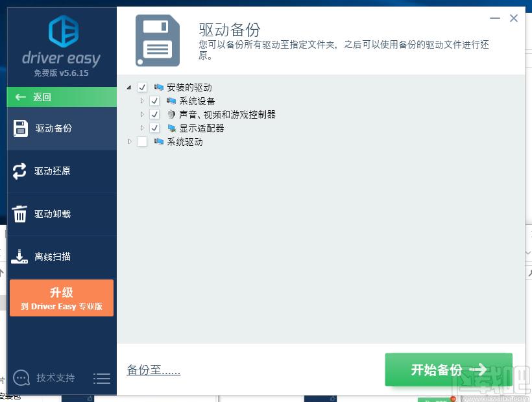This screenshot has width=532, height=402.
Task: Uncheck the 显示适配器 checkbox
Action: click(x=154, y=128)
